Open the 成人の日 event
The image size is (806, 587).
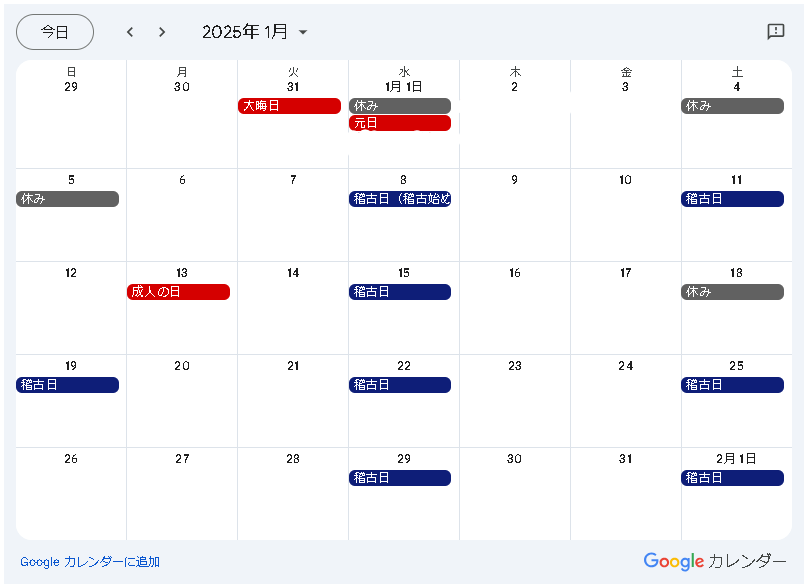pos(179,292)
